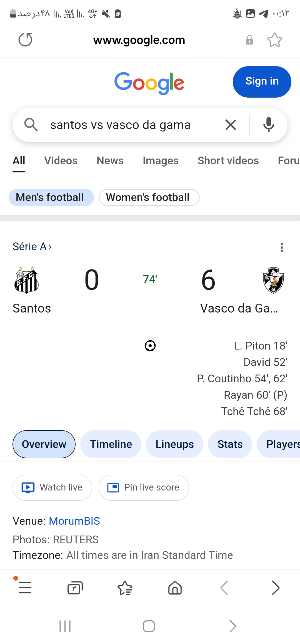Switch to the Timeline tab
The width and height of the screenshot is (300, 644).
point(111,444)
